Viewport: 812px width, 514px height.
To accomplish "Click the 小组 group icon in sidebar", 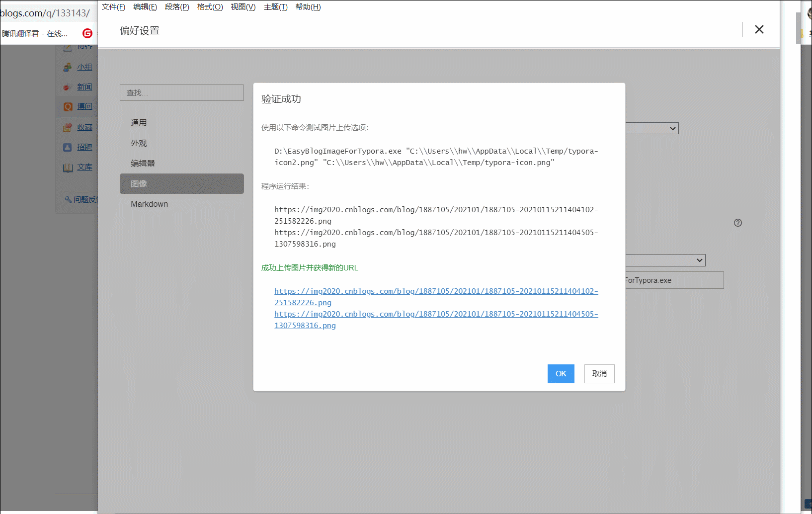I will (x=68, y=67).
